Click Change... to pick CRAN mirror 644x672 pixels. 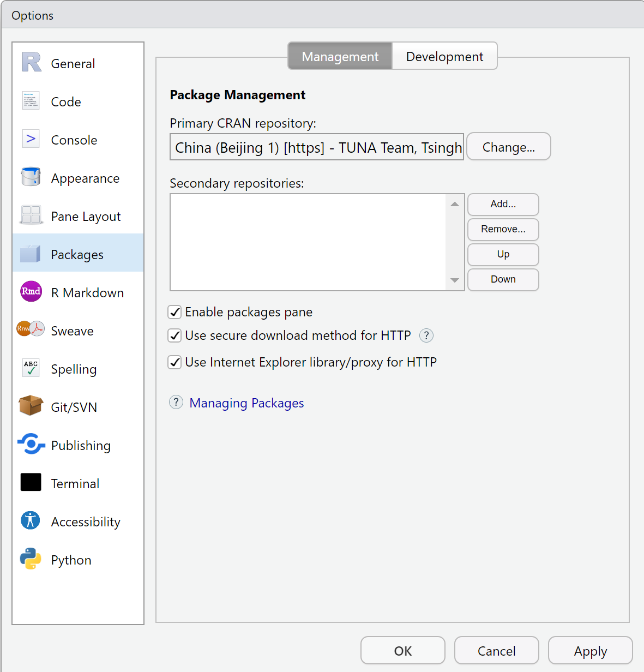508,147
